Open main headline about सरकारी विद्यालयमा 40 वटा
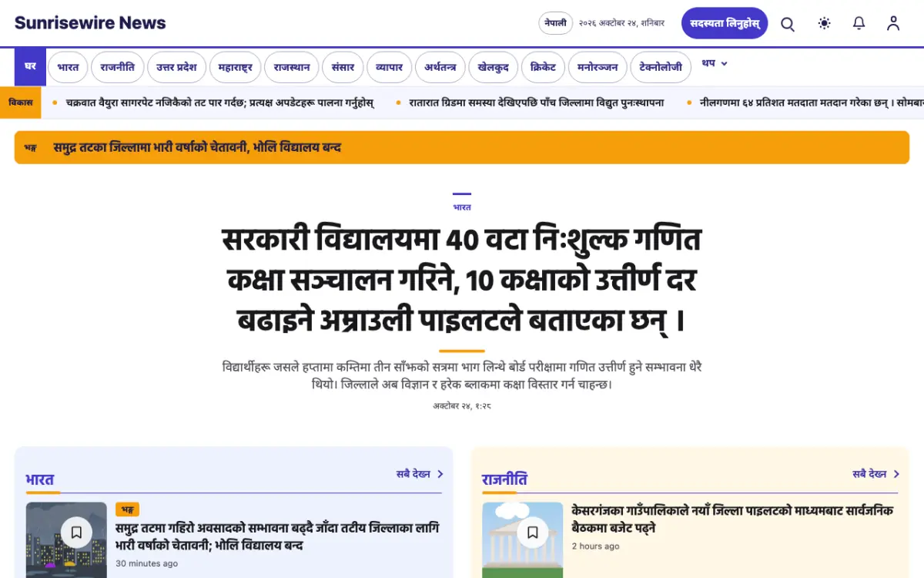Viewport: 924px width, 578px height. click(462, 280)
